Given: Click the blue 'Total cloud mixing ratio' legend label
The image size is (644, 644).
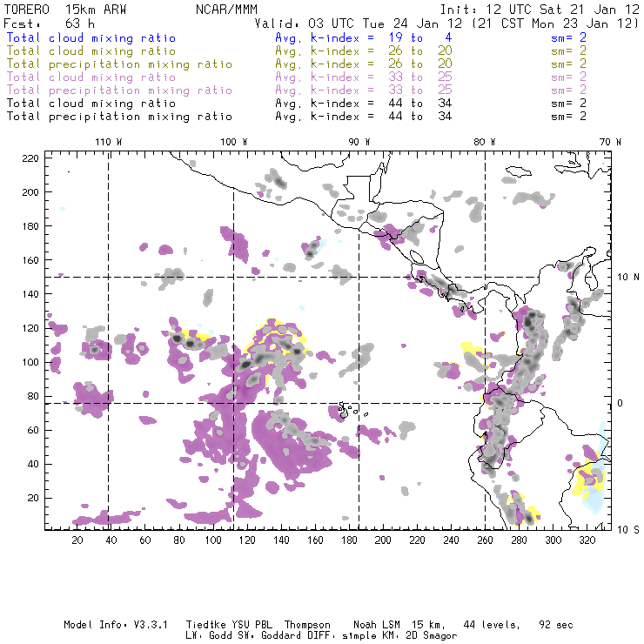Looking at the screenshot, I should [x=91, y=37].
